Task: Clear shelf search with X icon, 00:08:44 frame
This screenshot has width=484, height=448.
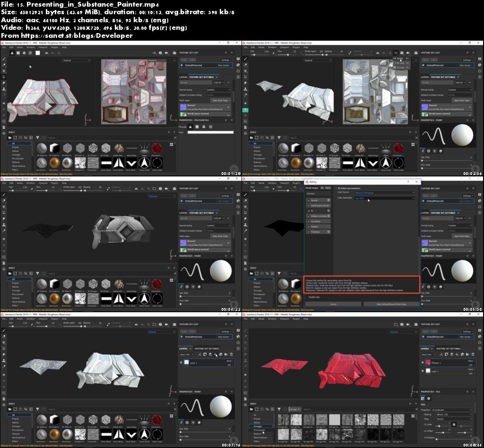Action: tap(416, 409)
